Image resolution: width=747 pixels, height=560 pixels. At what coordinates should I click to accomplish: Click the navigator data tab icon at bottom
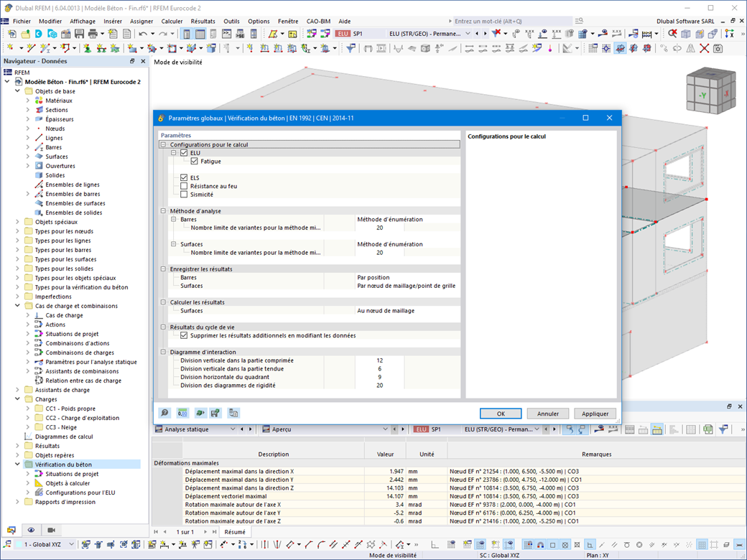[x=11, y=530]
